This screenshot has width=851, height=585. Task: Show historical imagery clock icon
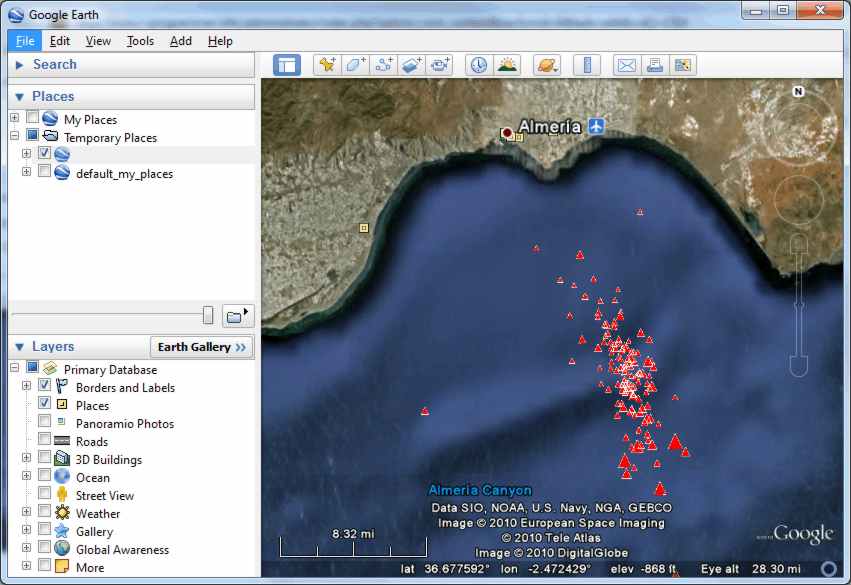pyautogui.click(x=479, y=65)
